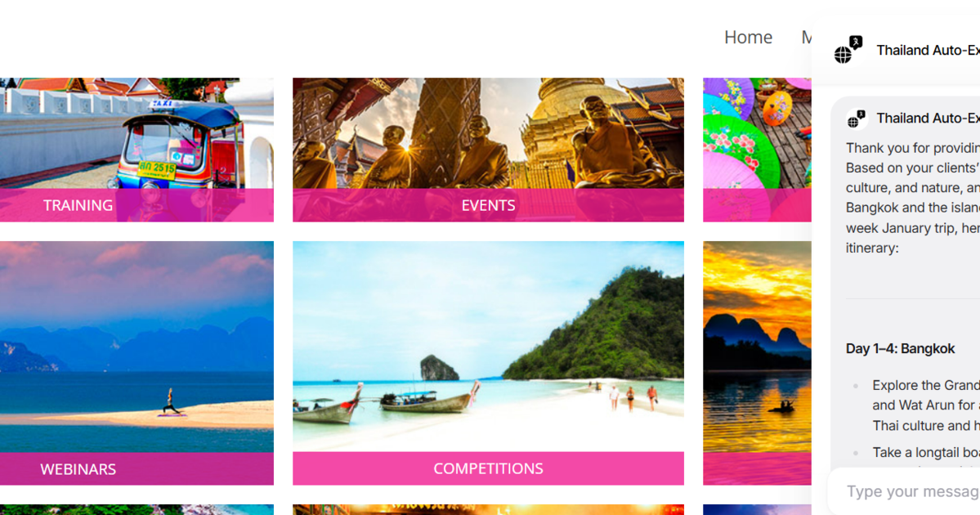Screen dimensions: 980x515
Task: Click the tuk-tuk taxi photo
Action: (x=136, y=133)
